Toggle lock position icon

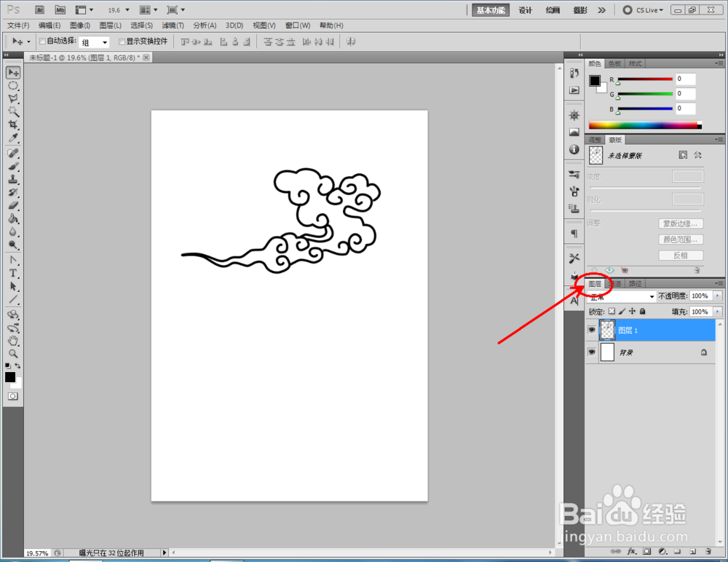(633, 311)
